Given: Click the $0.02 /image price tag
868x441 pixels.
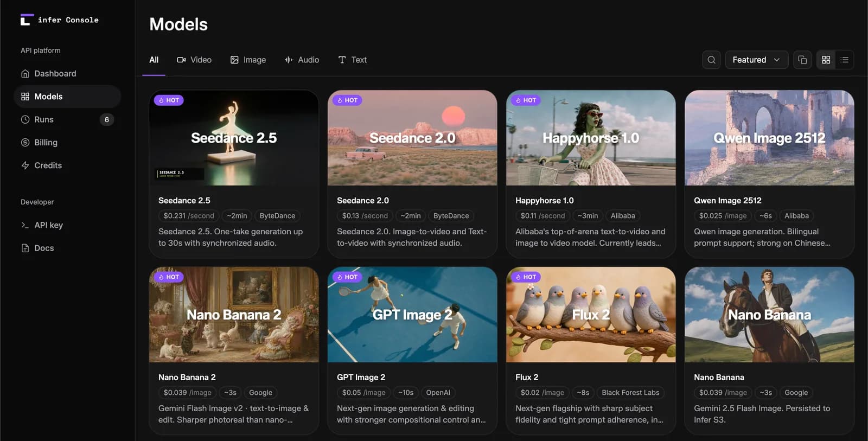Looking at the screenshot, I should [542, 393].
